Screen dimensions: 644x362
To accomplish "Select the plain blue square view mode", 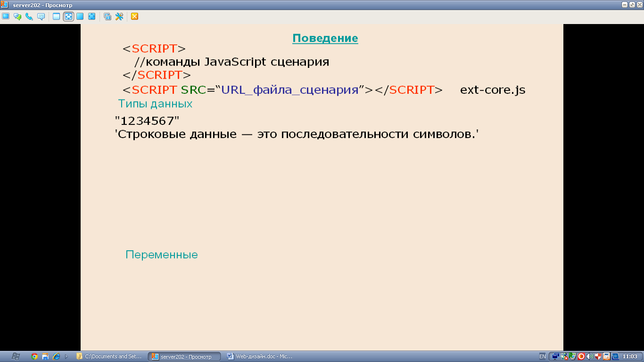I will coord(80,16).
